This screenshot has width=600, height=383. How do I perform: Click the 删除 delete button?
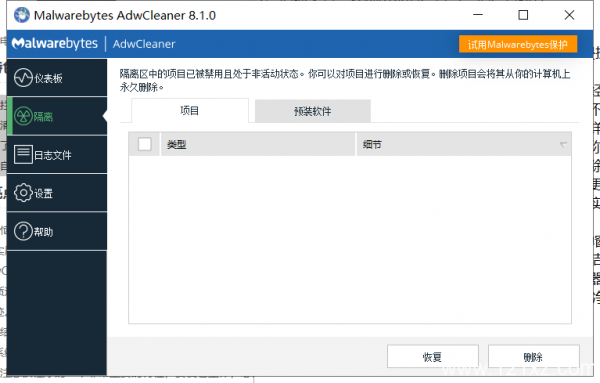tap(534, 357)
